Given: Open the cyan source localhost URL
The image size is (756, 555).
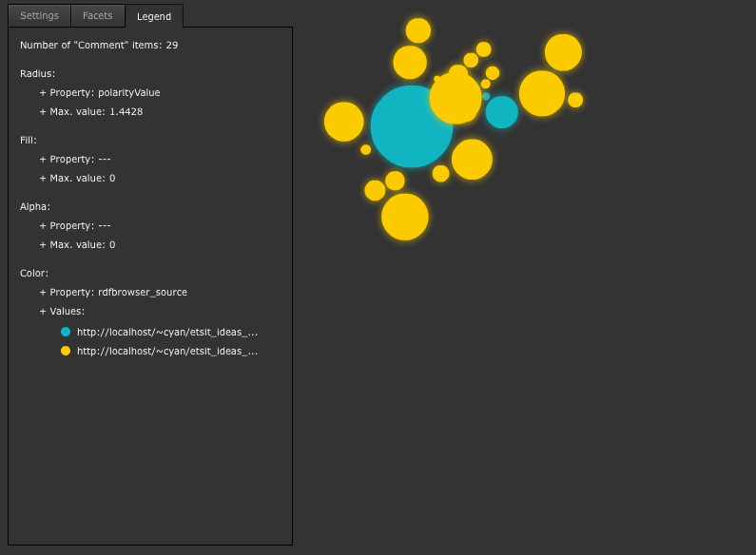Looking at the screenshot, I should click(x=167, y=332).
